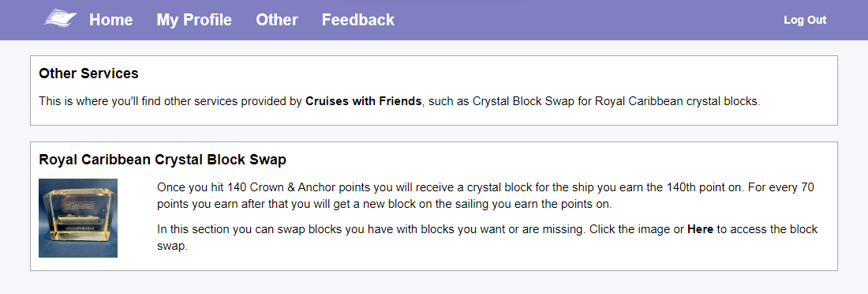Go to the Home page

point(111,20)
